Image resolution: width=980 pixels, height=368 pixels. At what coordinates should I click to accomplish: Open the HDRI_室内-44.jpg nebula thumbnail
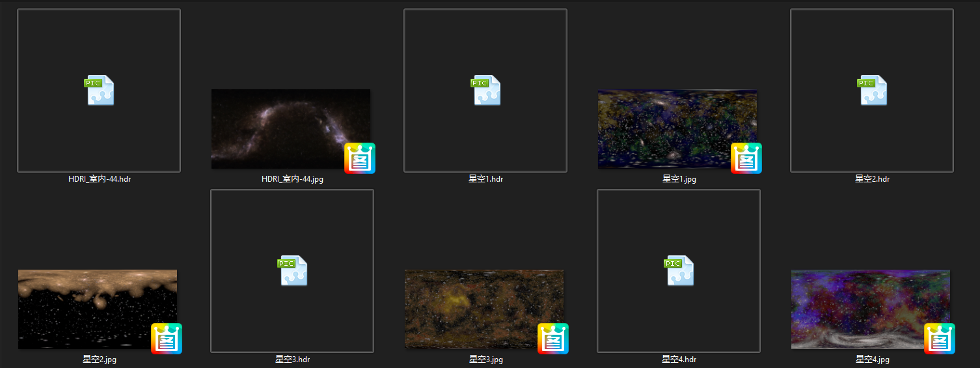pos(291,129)
